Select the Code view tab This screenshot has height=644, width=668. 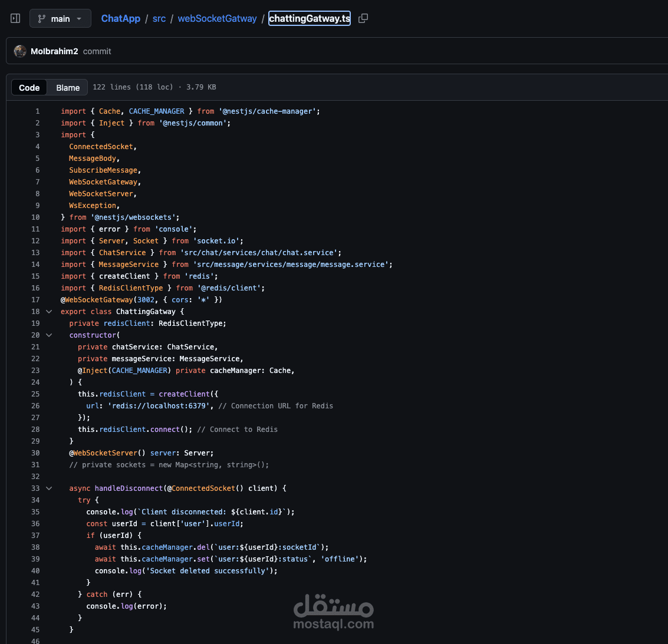[x=29, y=87]
